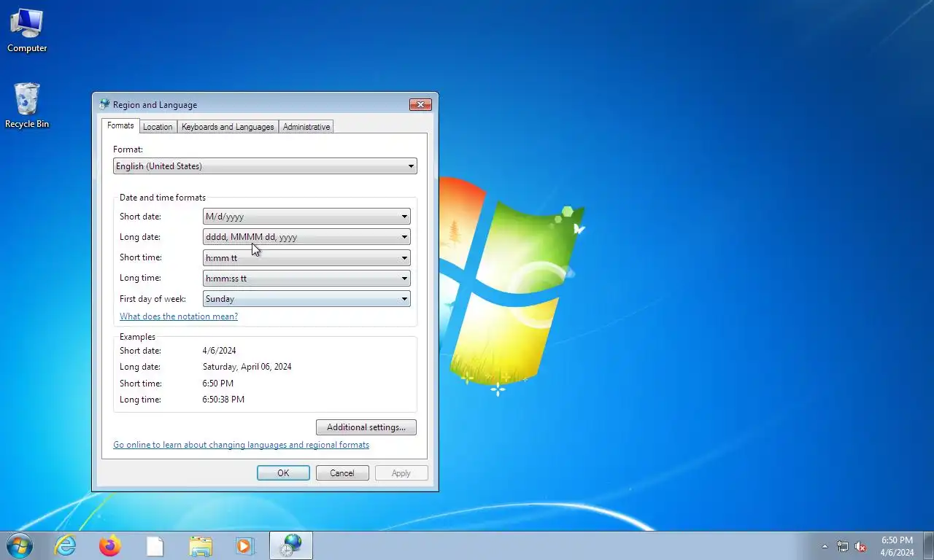
Task: Open the Short time format dropdown
Action: 306,257
